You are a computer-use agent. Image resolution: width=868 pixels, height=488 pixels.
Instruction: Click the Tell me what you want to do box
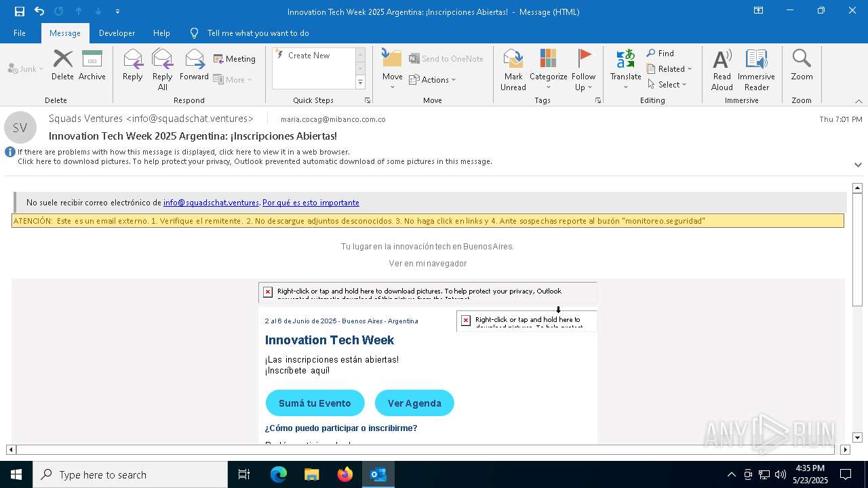pyautogui.click(x=258, y=33)
